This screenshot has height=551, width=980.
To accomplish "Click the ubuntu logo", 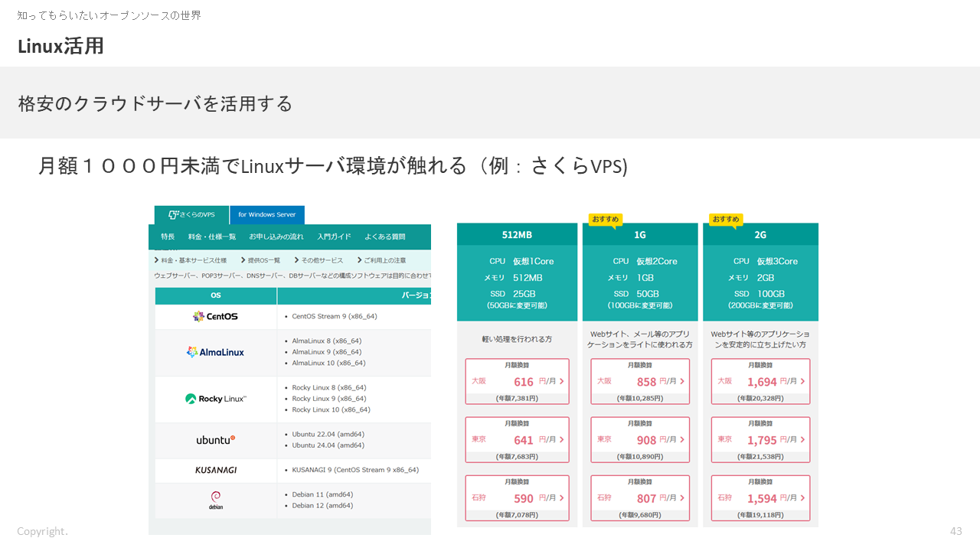I will [215, 440].
